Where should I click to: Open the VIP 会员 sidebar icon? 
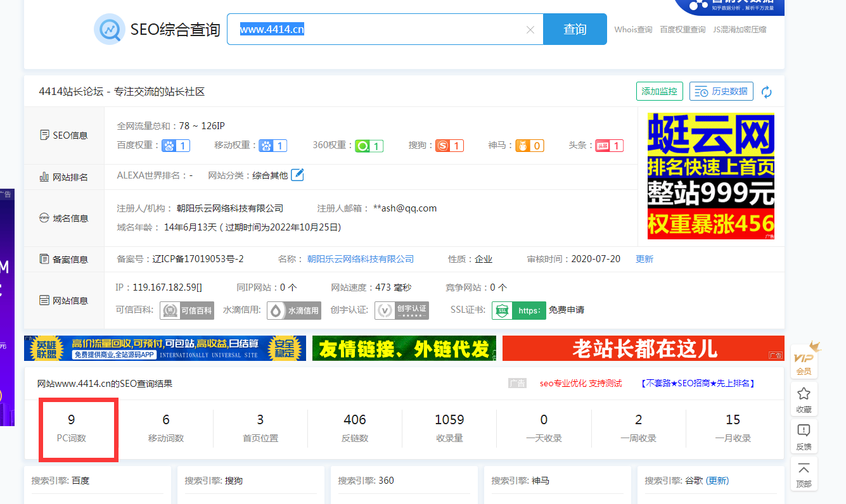[x=804, y=360]
